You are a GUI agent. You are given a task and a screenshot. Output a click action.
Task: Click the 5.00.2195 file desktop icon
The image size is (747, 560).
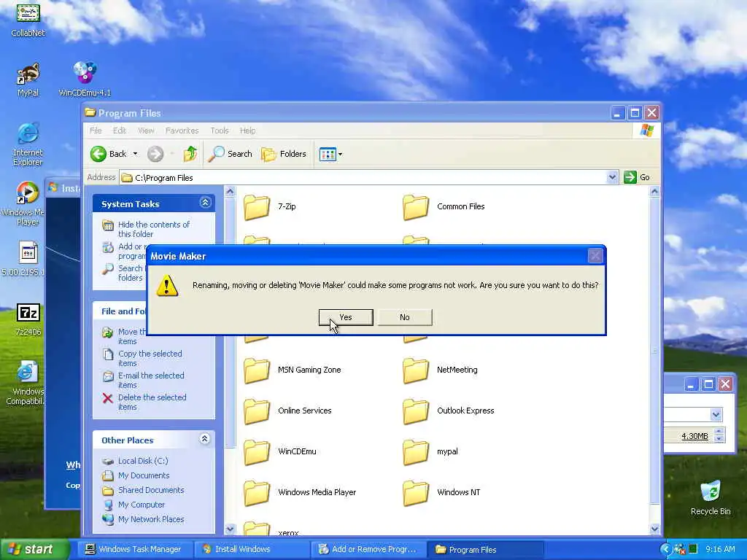click(28, 253)
